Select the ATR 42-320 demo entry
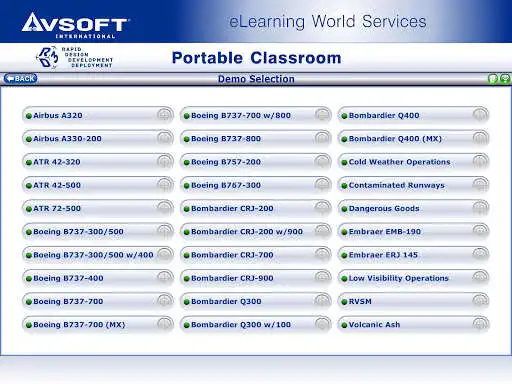Viewport: 512px width, 384px height. pos(98,162)
